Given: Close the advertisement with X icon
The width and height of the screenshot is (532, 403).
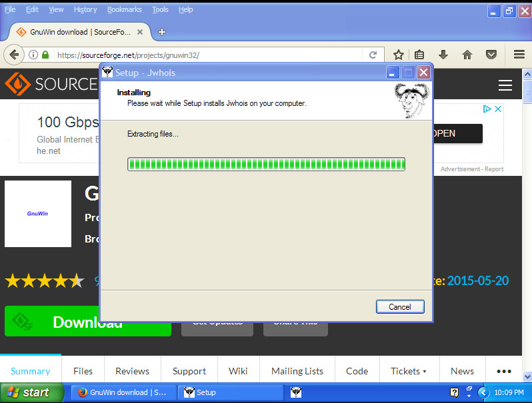Looking at the screenshot, I should 498,109.
